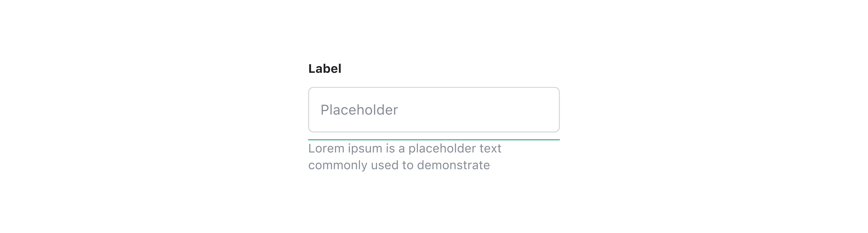The image size is (868, 233).
Task: Select the second line of helper text
Action: (x=399, y=165)
